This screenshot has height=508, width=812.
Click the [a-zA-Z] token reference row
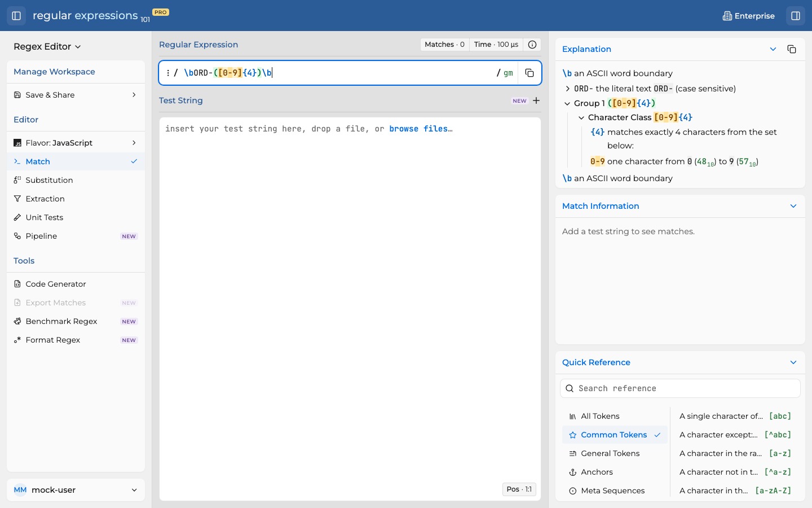(736, 491)
